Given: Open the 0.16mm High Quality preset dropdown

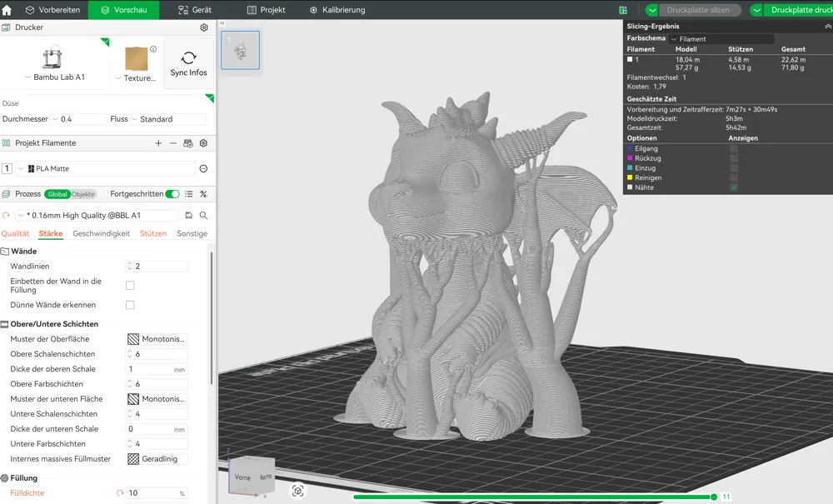Looking at the screenshot, I should click(x=97, y=215).
